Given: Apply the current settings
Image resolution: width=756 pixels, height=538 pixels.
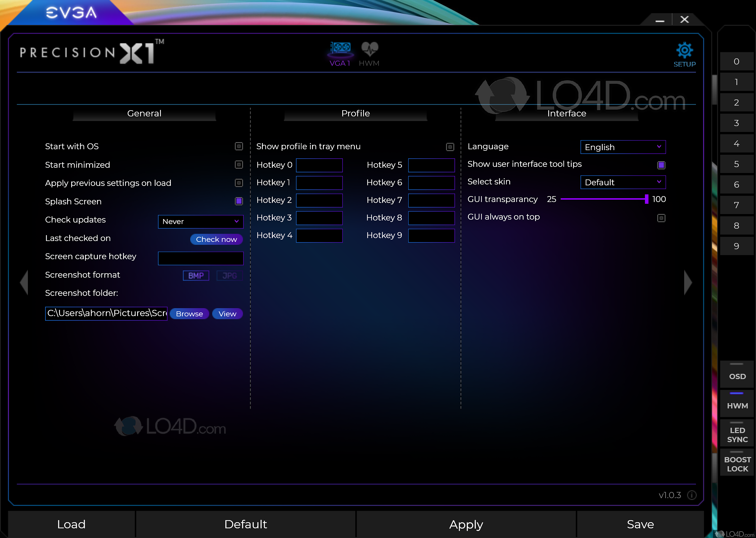Looking at the screenshot, I should pos(466,524).
